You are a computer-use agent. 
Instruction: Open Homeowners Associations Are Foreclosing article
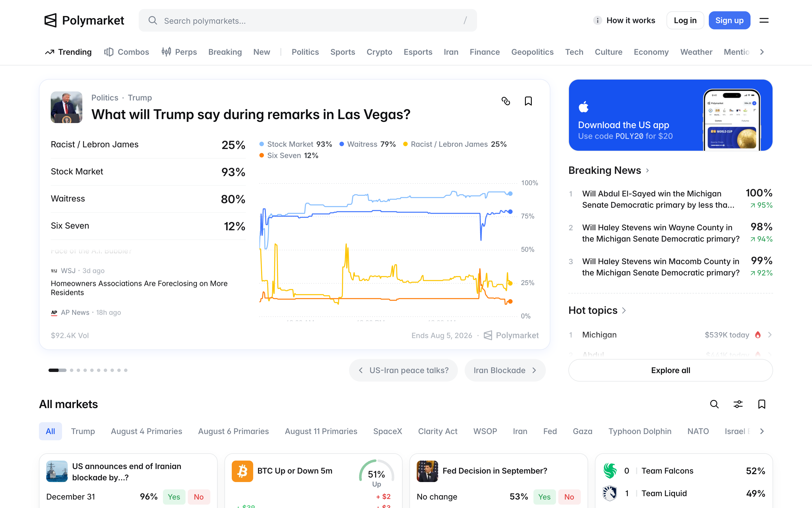(x=139, y=288)
